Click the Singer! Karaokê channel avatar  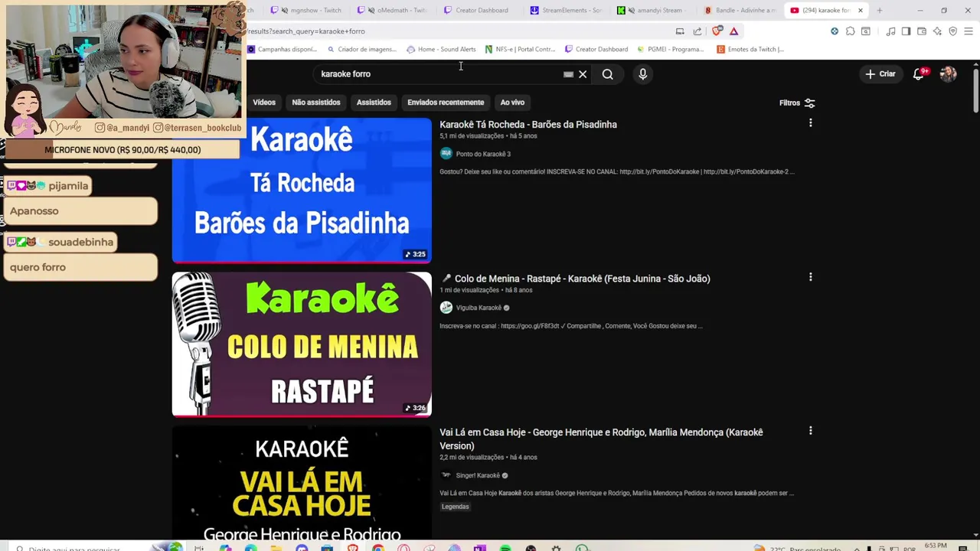[446, 475]
